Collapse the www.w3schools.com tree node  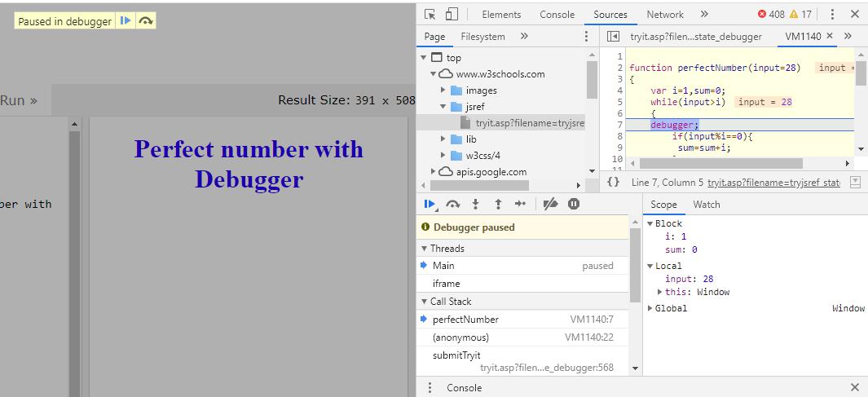pyautogui.click(x=433, y=74)
